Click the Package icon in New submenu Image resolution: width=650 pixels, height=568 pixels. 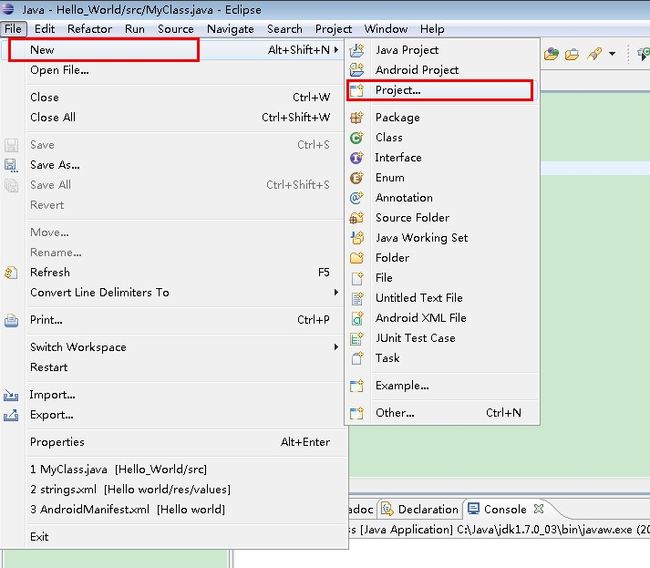click(357, 118)
